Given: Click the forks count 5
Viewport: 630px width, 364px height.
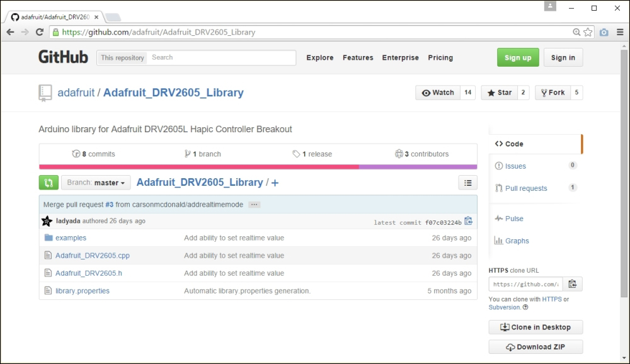Looking at the screenshot, I should tap(576, 93).
